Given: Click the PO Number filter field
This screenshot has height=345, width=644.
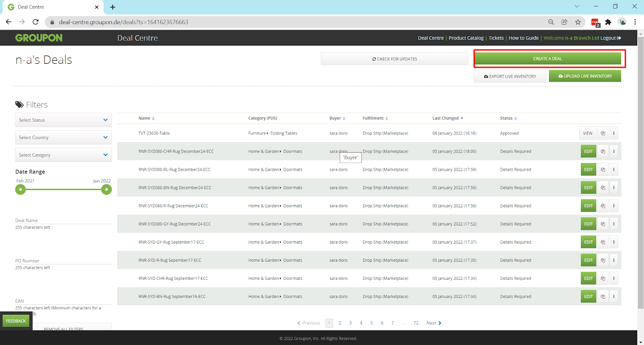Looking at the screenshot, I should tap(64, 260).
